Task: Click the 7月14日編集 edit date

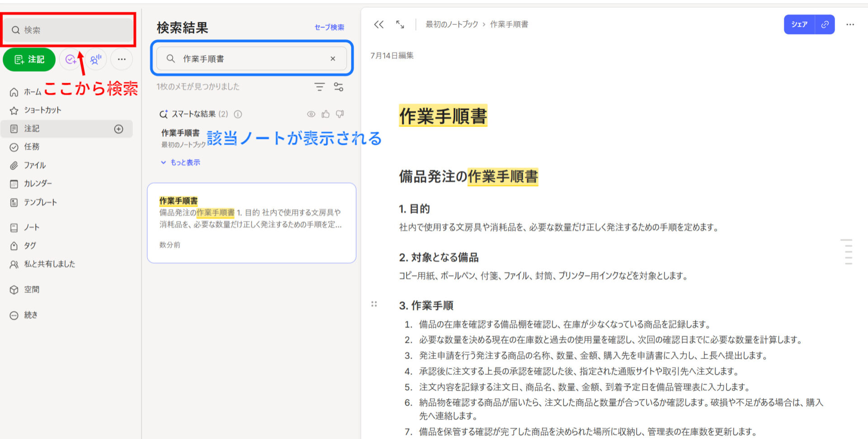Action: point(392,56)
